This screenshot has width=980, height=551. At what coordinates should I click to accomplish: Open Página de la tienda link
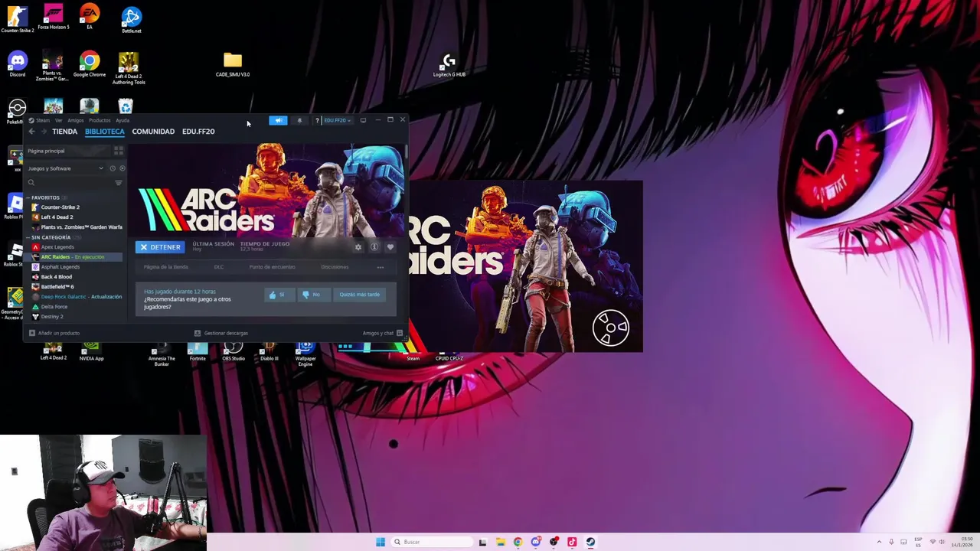pyautogui.click(x=166, y=267)
